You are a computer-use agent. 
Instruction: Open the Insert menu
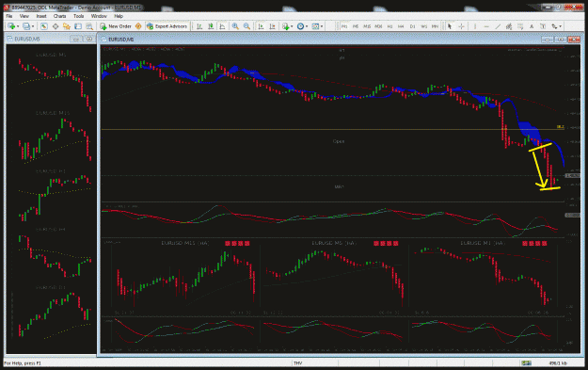tap(41, 16)
